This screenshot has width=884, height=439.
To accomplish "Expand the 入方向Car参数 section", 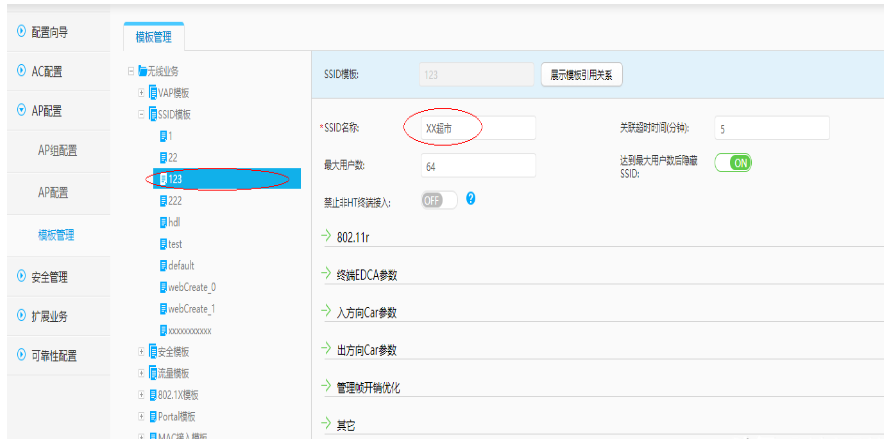I will coord(326,311).
